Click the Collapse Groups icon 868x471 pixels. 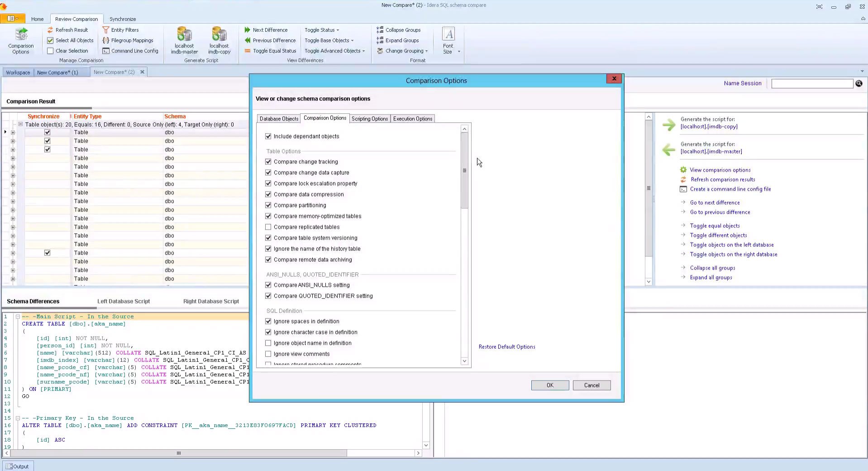(380, 30)
